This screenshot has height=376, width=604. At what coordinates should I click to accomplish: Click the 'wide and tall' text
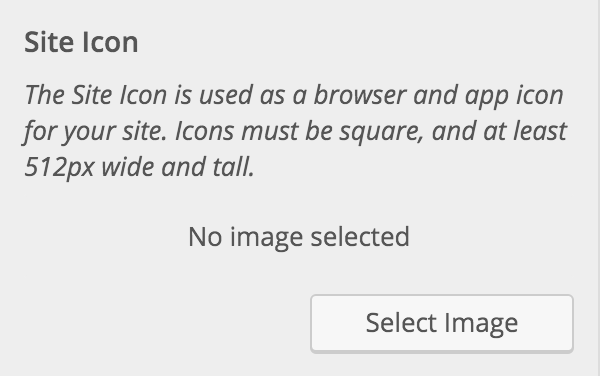pyautogui.click(x=178, y=167)
